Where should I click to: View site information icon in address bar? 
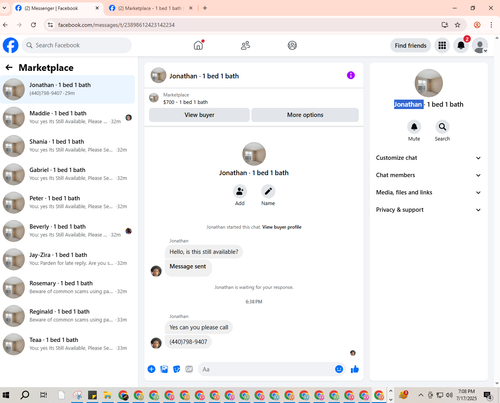tap(50, 25)
